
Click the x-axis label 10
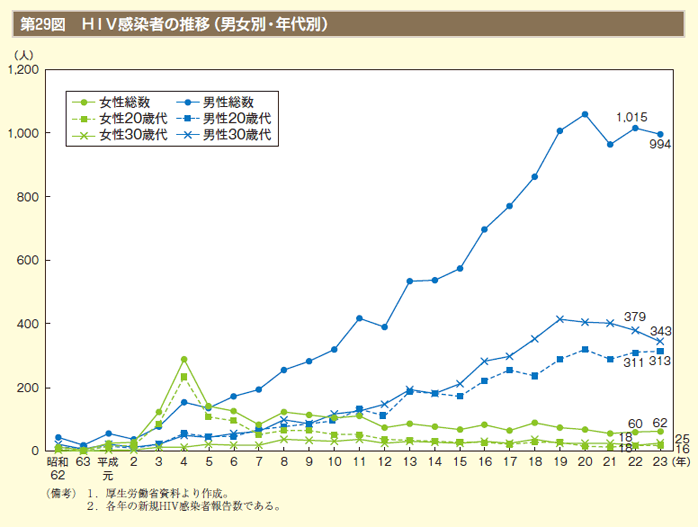point(334,462)
